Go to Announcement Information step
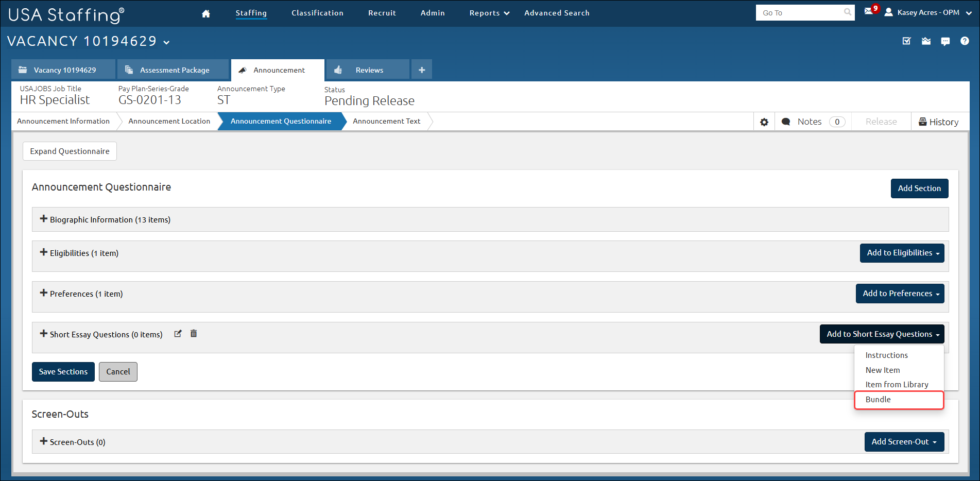980x481 pixels. pos(63,121)
